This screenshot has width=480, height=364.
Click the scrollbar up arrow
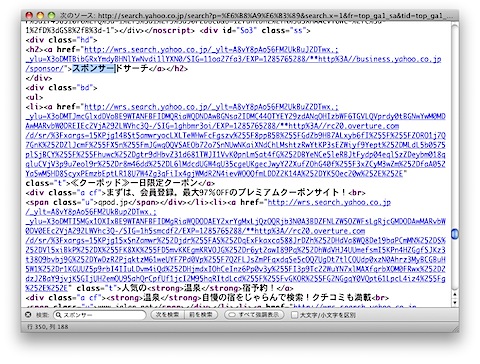point(455,294)
